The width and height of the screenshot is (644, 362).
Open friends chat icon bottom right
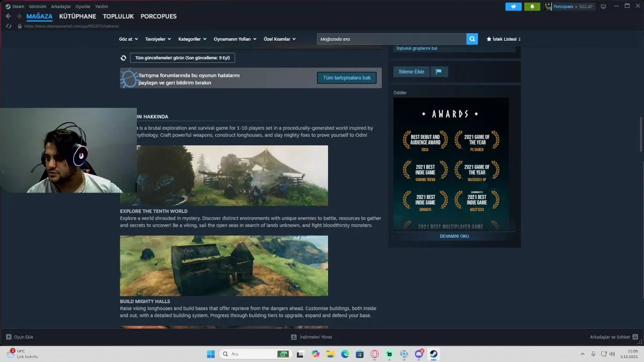[x=635, y=337]
